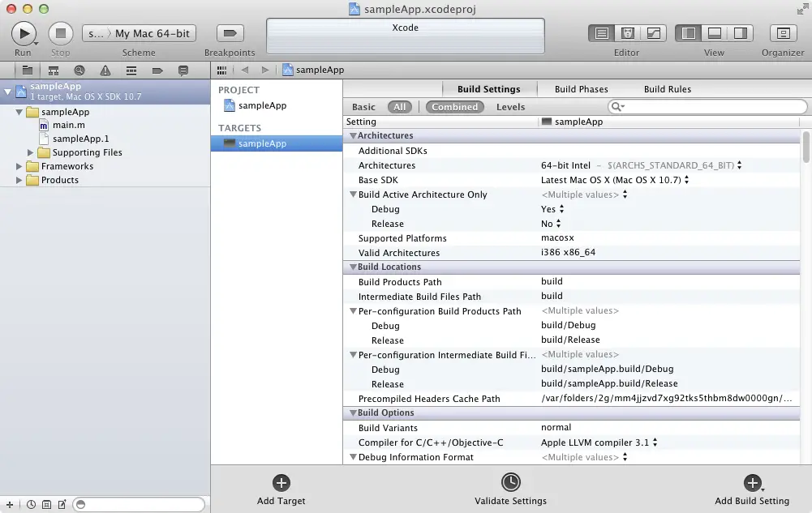Open the Log navigator speech bubble

tap(183, 70)
